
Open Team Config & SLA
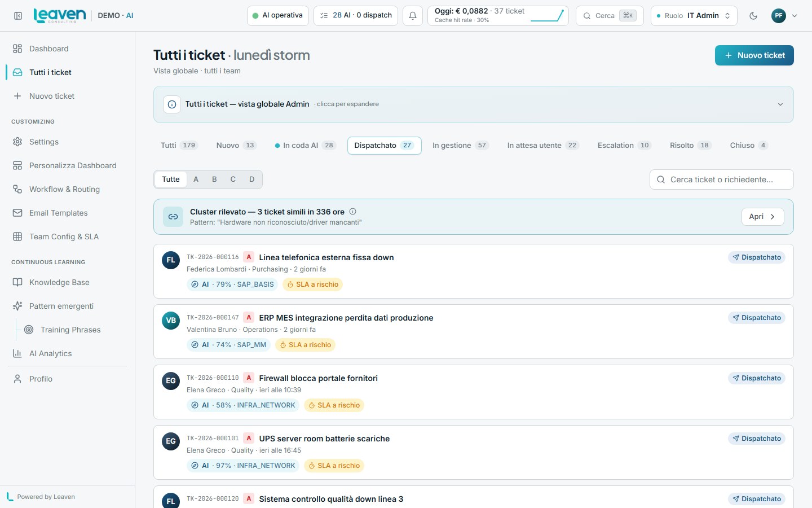pyautogui.click(x=68, y=237)
